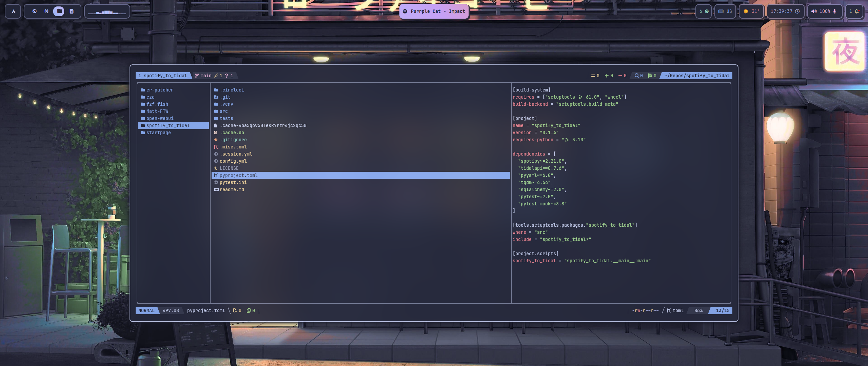Viewport: 868px width, 366px height.
Task: Switch to the Neovim workspace icon
Action: click(46, 11)
